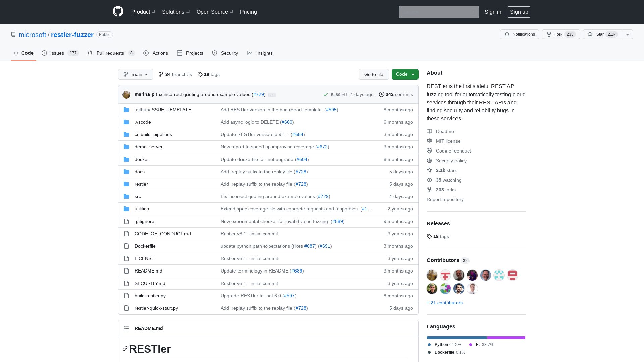644x362 pixels.
Task: Open the Insights tab
Action: (260, 53)
